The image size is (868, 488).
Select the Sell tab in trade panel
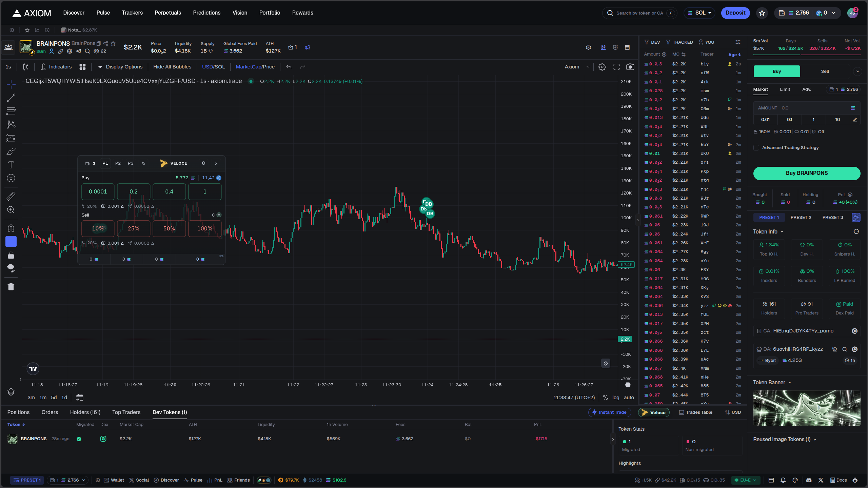tap(825, 71)
